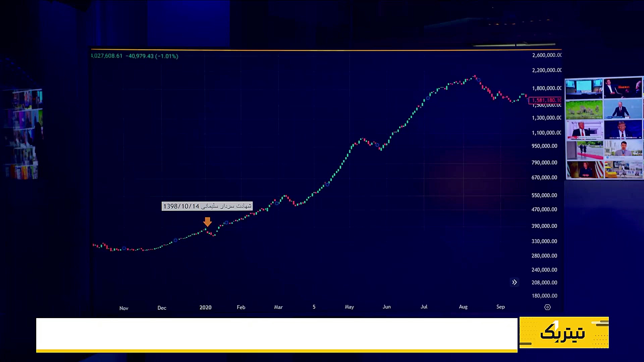The image size is (644, 362).
Task: Open the yellow taxi street thumbnail
Action: 623,170
